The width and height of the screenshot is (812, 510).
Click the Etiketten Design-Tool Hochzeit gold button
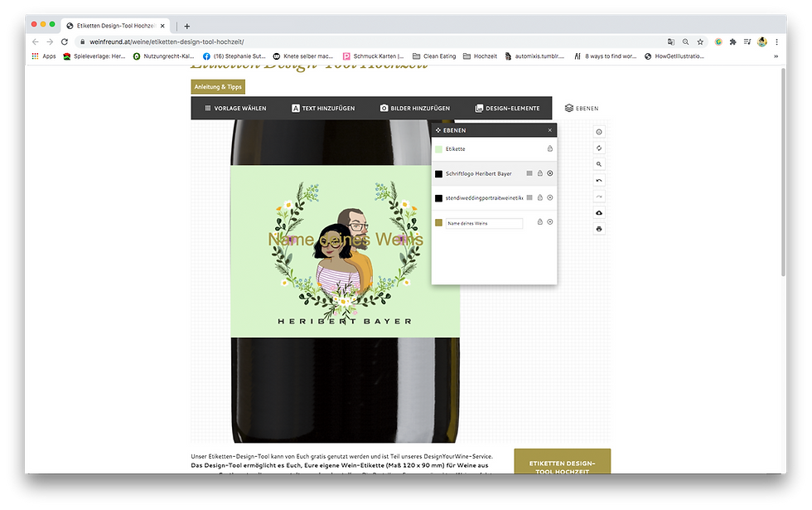pos(562,463)
